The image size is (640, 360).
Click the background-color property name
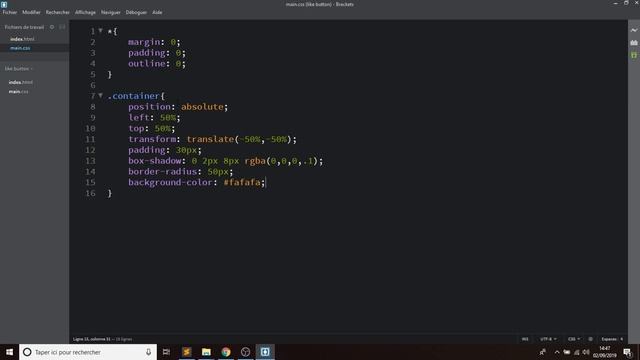[170, 182]
